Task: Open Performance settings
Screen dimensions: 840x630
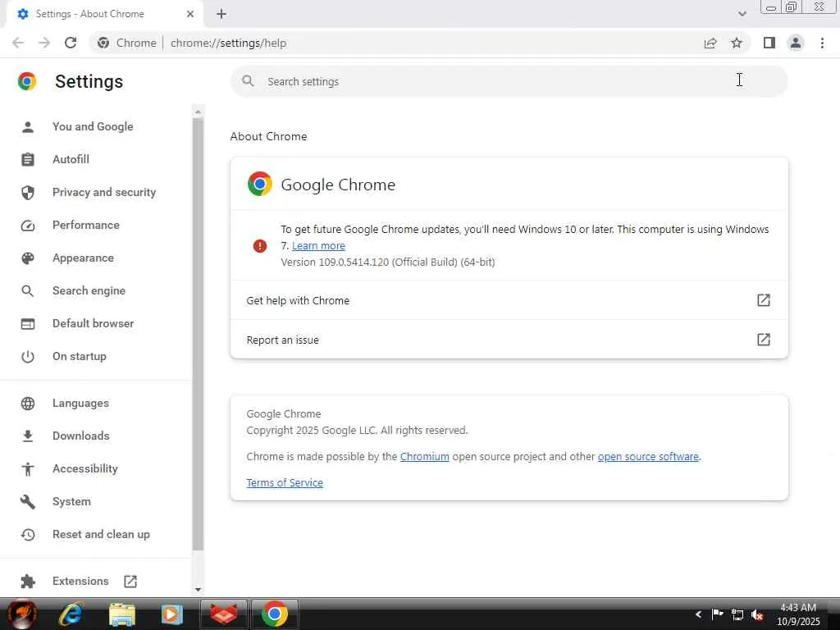Action: [x=85, y=225]
